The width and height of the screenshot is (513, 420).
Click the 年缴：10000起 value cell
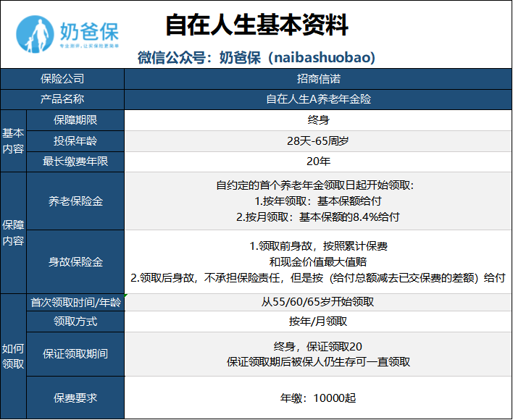(318, 398)
